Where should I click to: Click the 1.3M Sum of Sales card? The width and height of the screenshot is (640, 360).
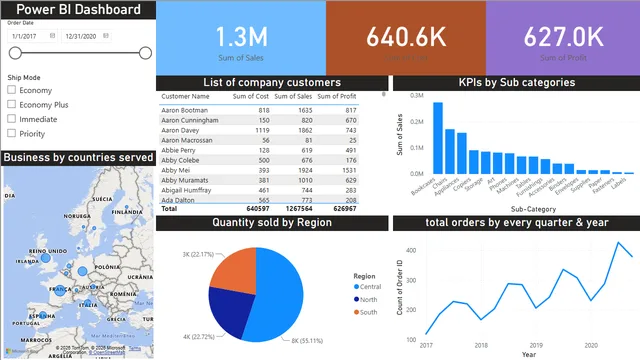241,38
